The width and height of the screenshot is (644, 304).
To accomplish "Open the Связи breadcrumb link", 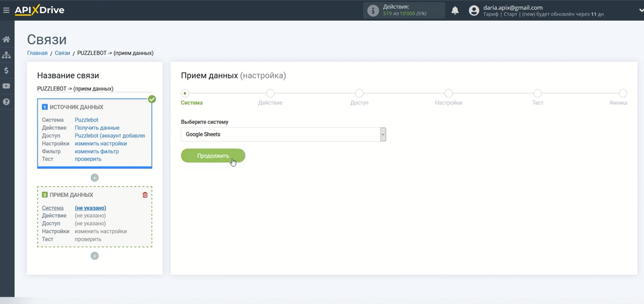I will tap(62, 53).
